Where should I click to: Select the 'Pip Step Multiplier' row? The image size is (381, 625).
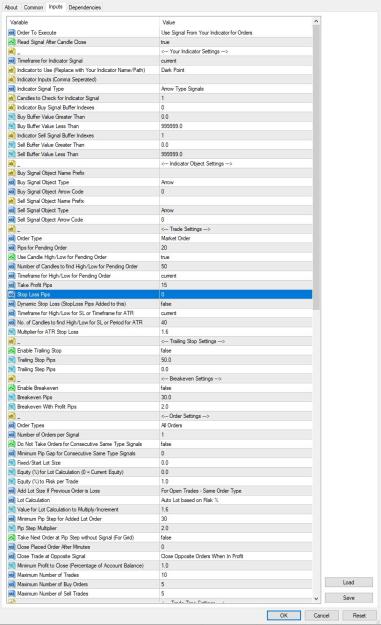click(160, 528)
